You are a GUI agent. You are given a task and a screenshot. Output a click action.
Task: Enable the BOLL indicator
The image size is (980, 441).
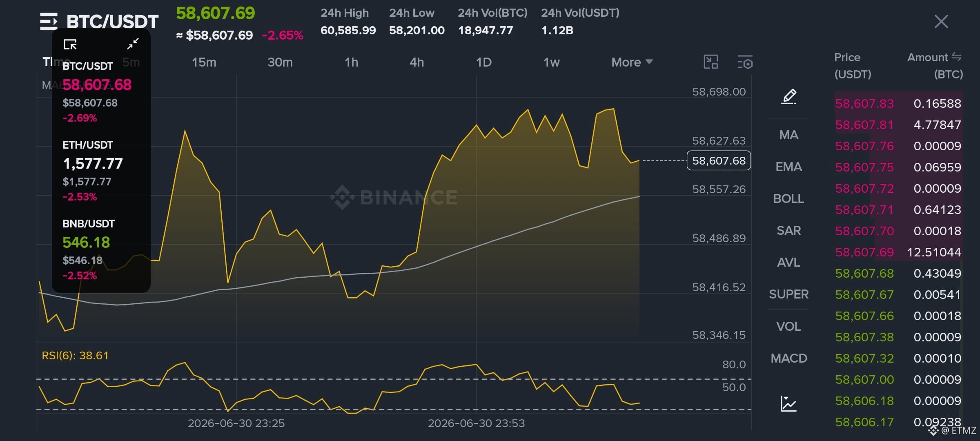[x=789, y=198]
